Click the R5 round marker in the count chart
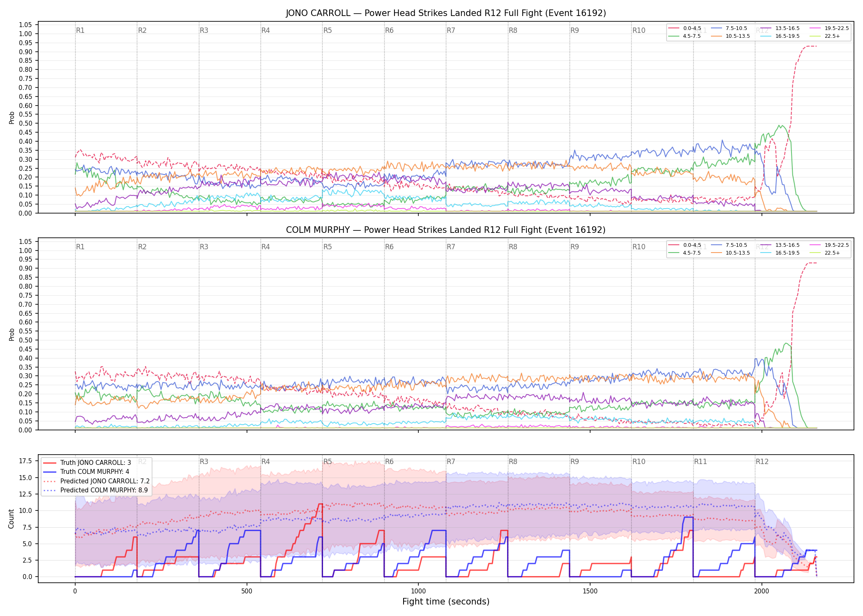 328,462
